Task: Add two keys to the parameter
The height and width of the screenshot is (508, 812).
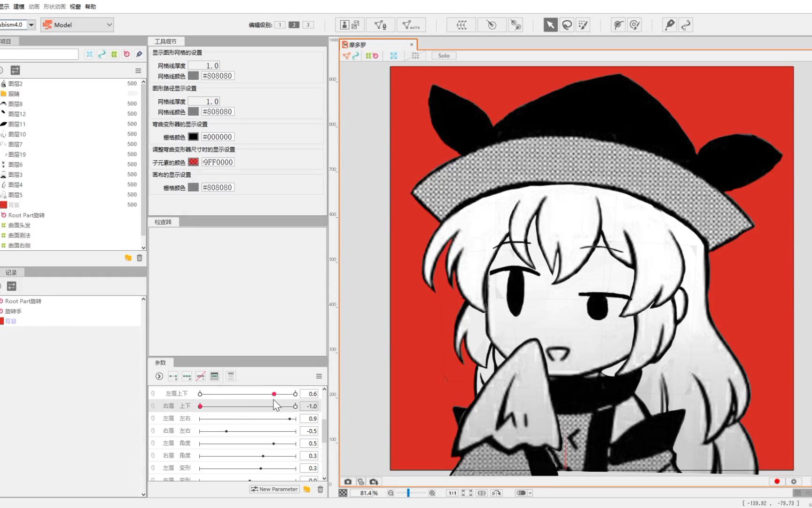Action: (x=173, y=376)
